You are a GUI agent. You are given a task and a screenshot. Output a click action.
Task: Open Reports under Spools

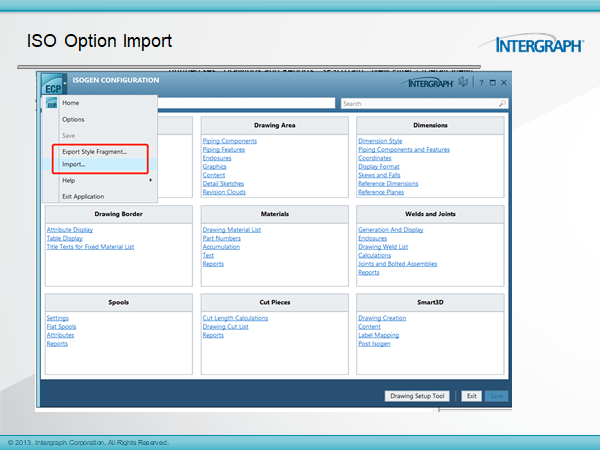57,344
